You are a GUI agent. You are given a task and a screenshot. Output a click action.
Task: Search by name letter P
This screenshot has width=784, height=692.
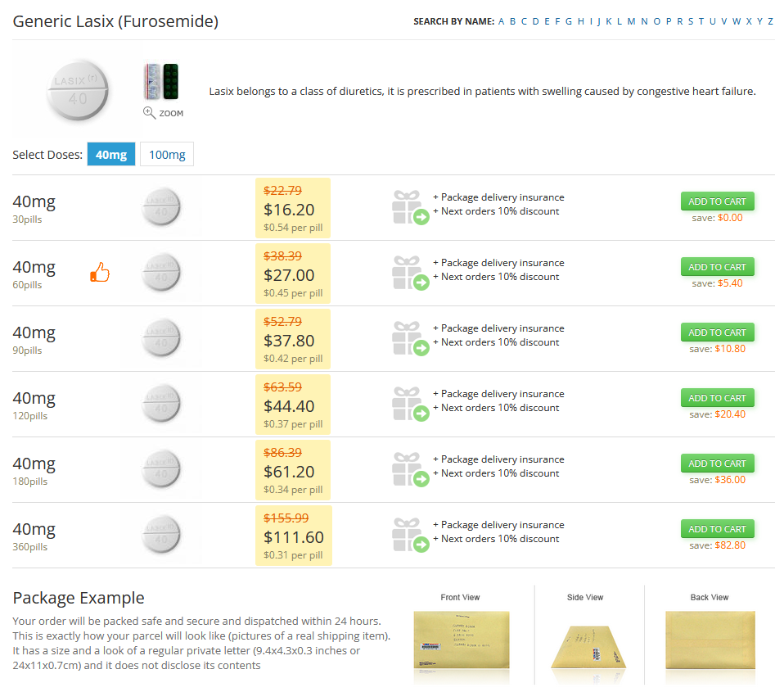(669, 21)
